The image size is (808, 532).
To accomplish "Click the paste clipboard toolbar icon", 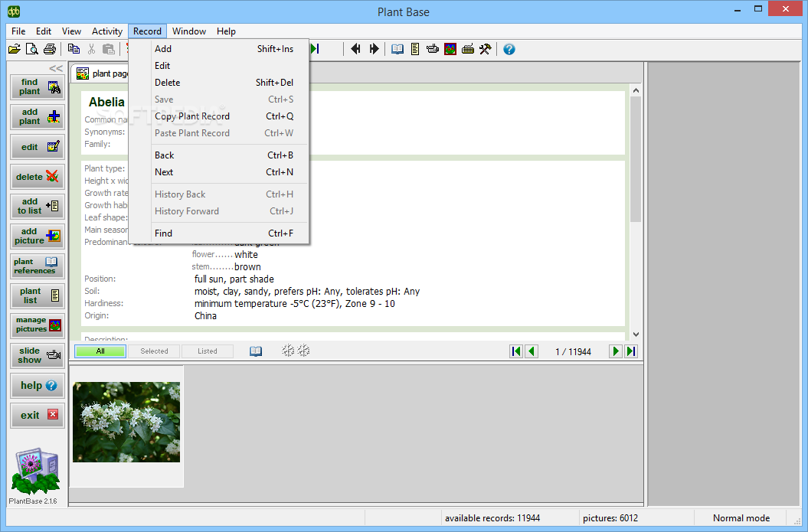I will point(108,49).
